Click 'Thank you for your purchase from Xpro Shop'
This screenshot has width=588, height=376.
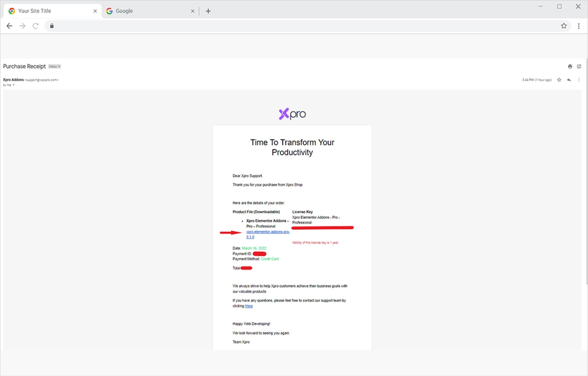coord(268,185)
